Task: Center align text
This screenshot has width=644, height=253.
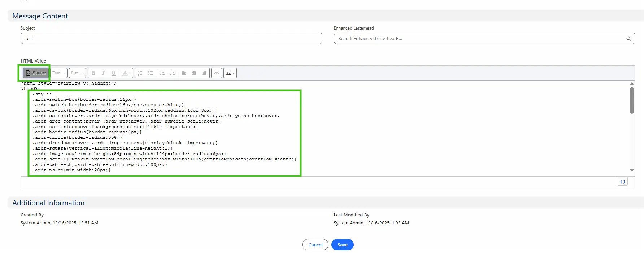Action: (194, 73)
